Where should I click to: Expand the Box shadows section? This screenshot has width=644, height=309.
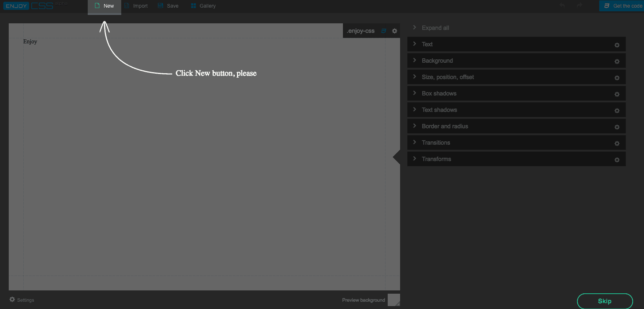tap(516, 93)
